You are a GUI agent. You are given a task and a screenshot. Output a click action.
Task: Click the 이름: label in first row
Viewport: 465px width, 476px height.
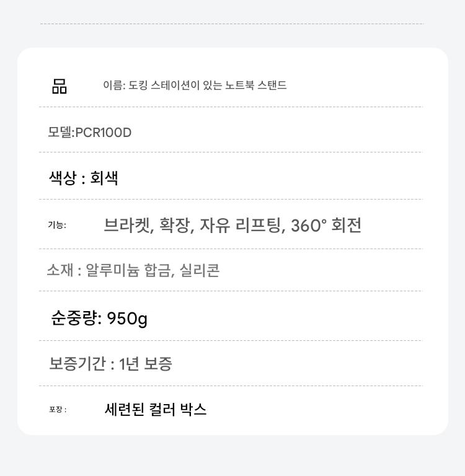tap(114, 86)
